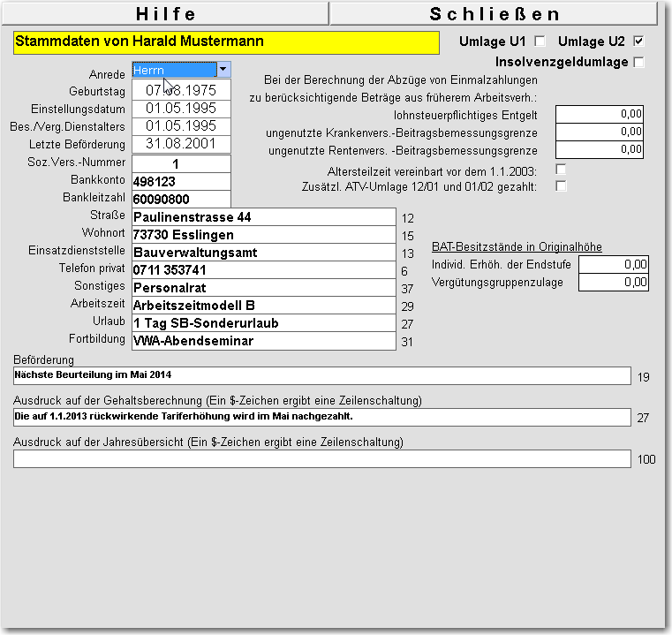Click the Anrede label
Screen dimensions: 672x635
click(107, 74)
